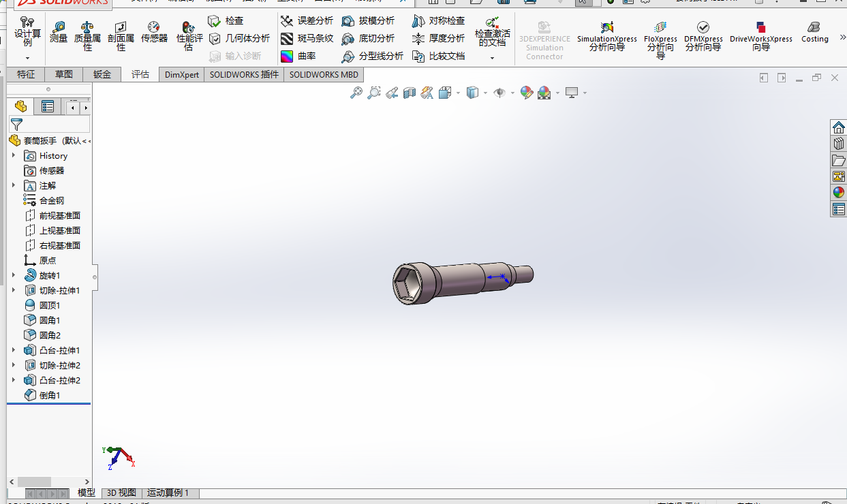
Task: Launch SimulationXpress 分析向导
Action: [607, 37]
